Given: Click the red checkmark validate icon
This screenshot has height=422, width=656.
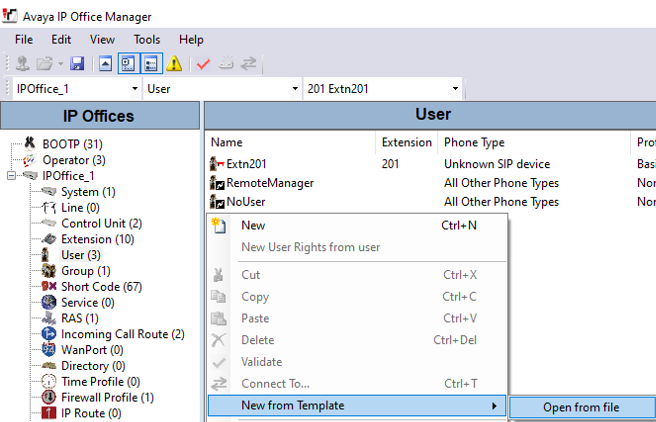Looking at the screenshot, I should click(x=203, y=64).
